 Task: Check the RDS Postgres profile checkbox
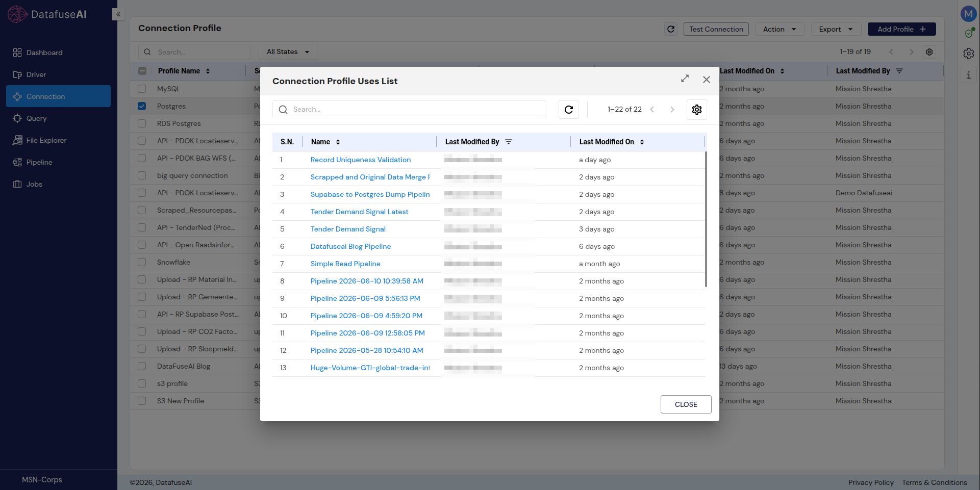pyautogui.click(x=142, y=123)
